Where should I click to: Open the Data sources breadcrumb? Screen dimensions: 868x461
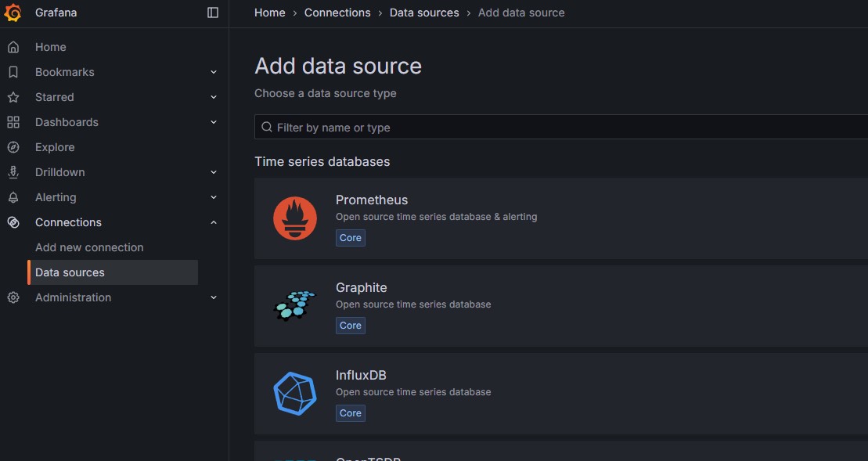(424, 12)
